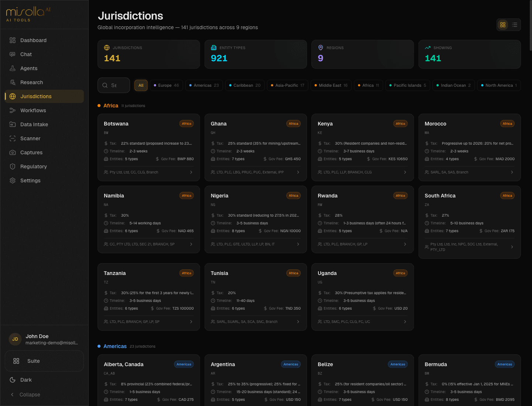This screenshot has height=406, width=532.
Task: Click the Jurisdictions globe icon in sidebar
Action: (x=13, y=96)
